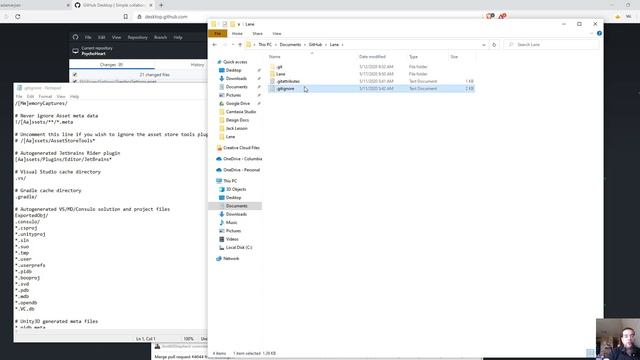Screen dimensions: 640x360
Task: Close the GitHub Desktop browser tab
Action: 151,5
